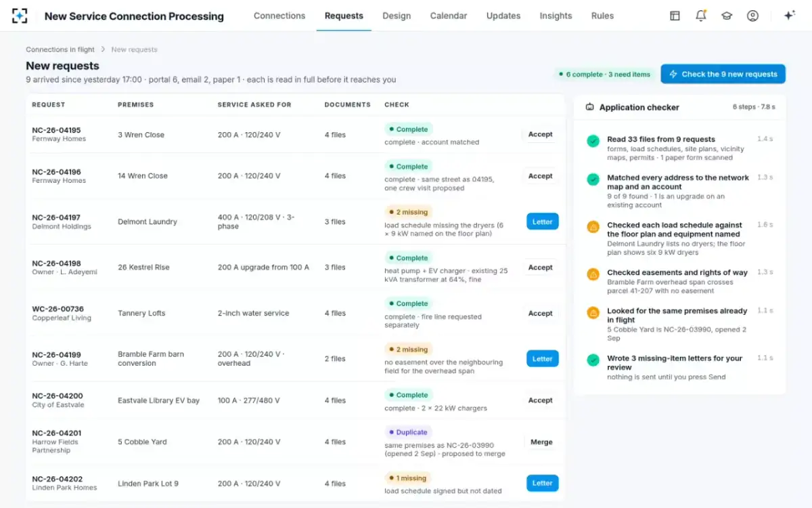Image resolution: width=812 pixels, height=508 pixels.
Task: Click the Check column header
Action: pyautogui.click(x=397, y=104)
